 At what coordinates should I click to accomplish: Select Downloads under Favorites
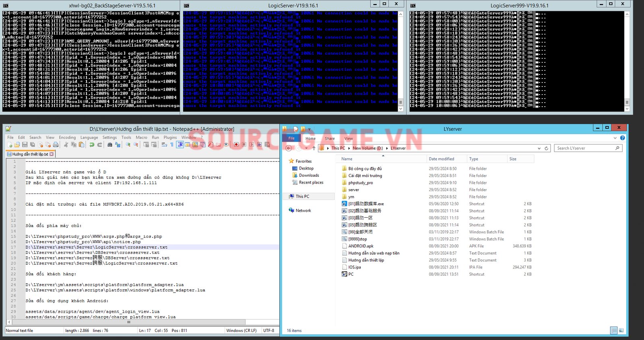pyautogui.click(x=309, y=175)
